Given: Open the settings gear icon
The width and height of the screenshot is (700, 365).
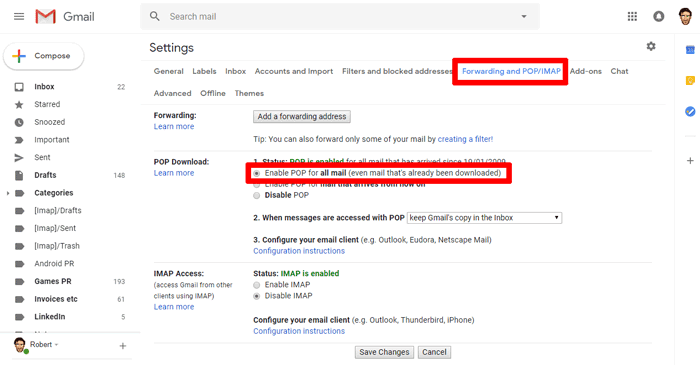Looking at the screenshot, I should point(651,46).
